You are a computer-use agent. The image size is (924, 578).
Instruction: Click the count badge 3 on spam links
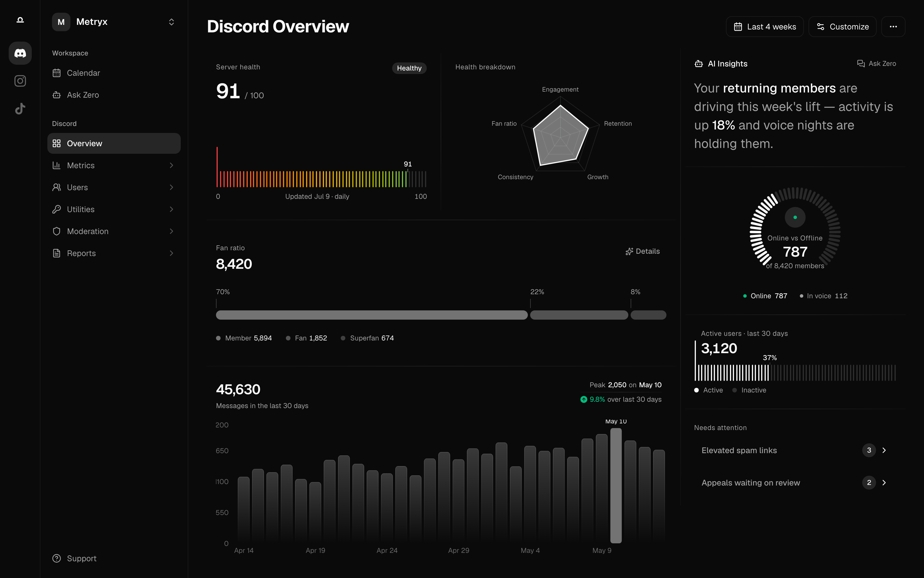point(869,450)
